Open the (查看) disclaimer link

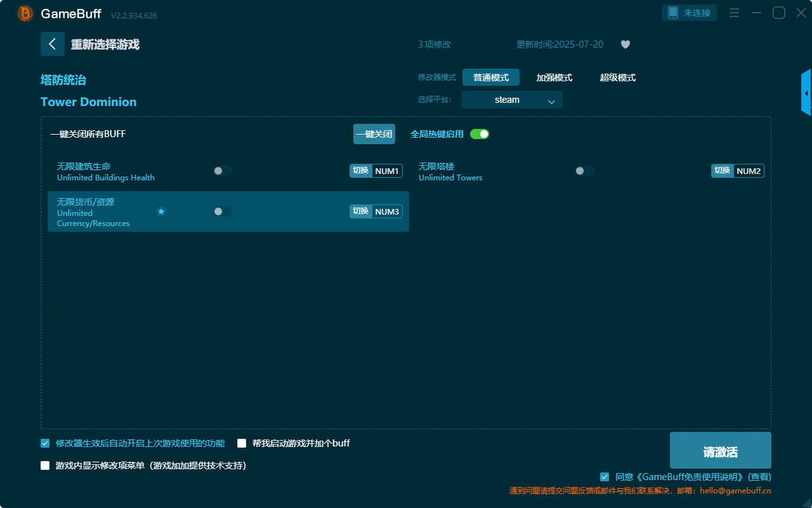click(x=759, y=477)
